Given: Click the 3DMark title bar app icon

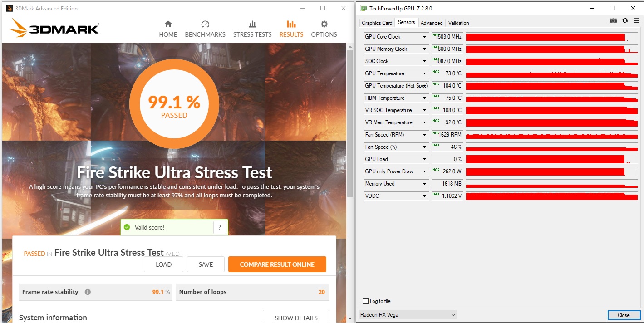Looking at the screenshot, I should tap(9, 8).
